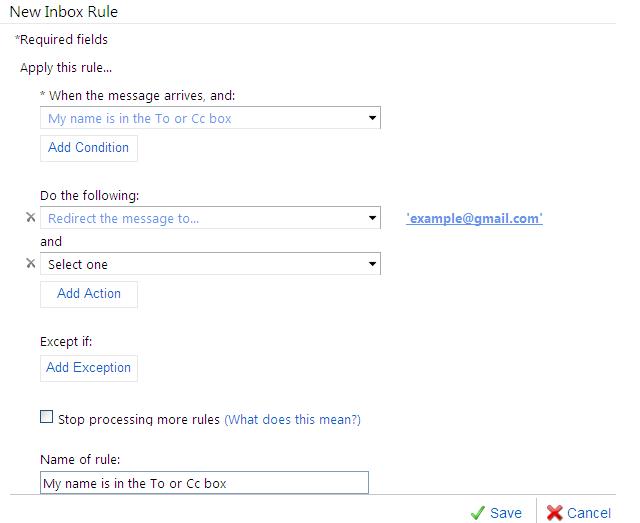Image resolution: width=640 pixels, height=523 pixels.
Task: Open the 'example@gmail.com' recipient link
Action: coord(474,218)
